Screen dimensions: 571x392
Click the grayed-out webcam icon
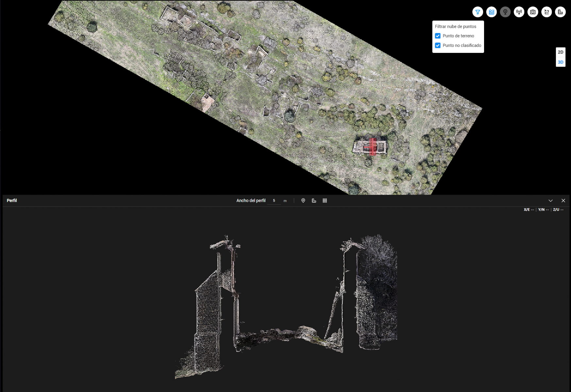tap(505, 12)
